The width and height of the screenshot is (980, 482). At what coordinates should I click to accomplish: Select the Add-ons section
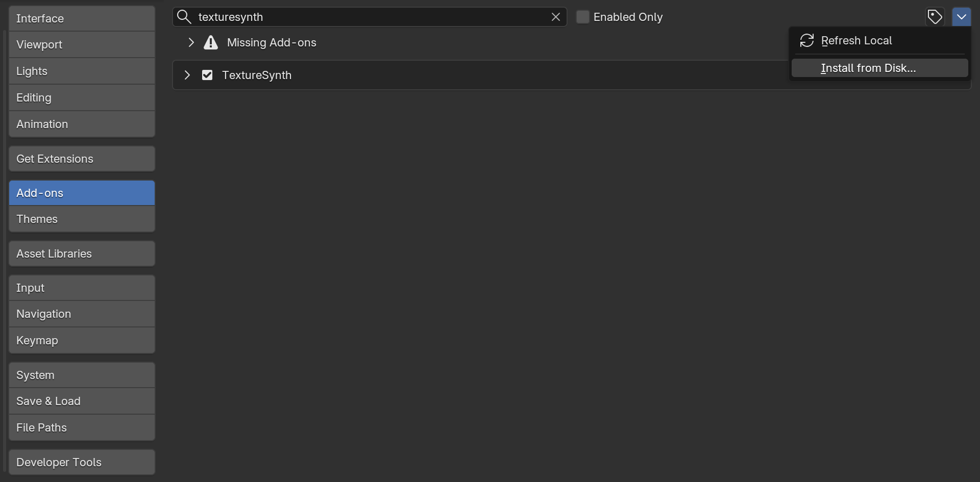point(82,193)
